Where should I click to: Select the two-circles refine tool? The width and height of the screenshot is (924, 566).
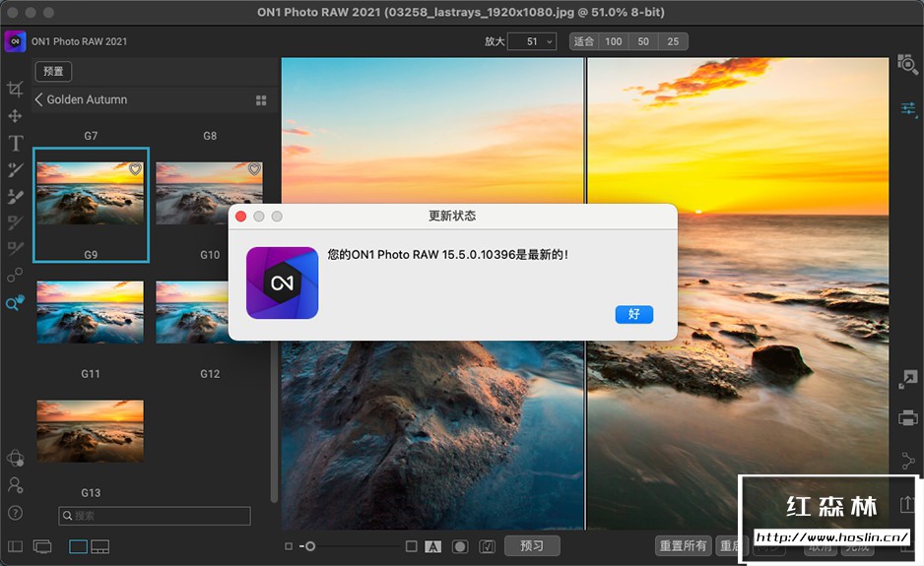pos(15,275)
